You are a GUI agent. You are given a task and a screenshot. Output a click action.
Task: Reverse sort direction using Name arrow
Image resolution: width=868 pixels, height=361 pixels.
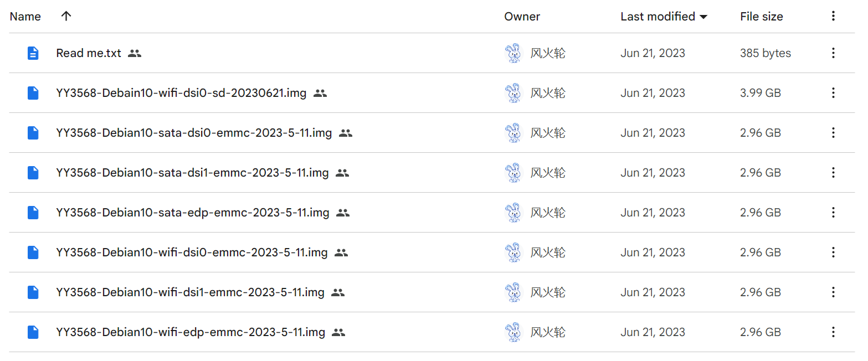point(66,16)
